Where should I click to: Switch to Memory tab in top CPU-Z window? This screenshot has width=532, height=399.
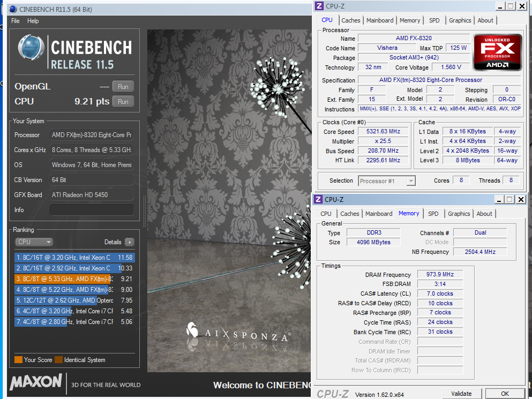(410, 20)
